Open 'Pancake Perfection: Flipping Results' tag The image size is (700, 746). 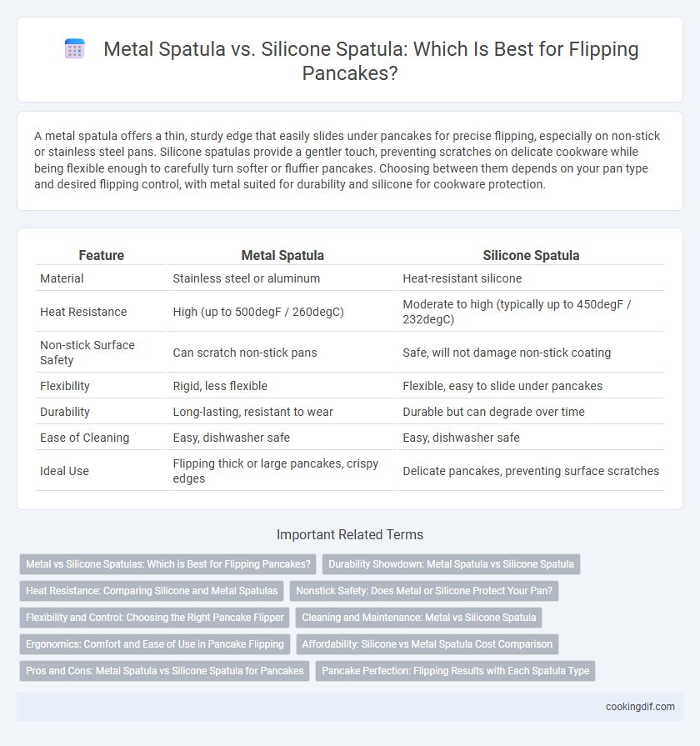pos(456,671)
